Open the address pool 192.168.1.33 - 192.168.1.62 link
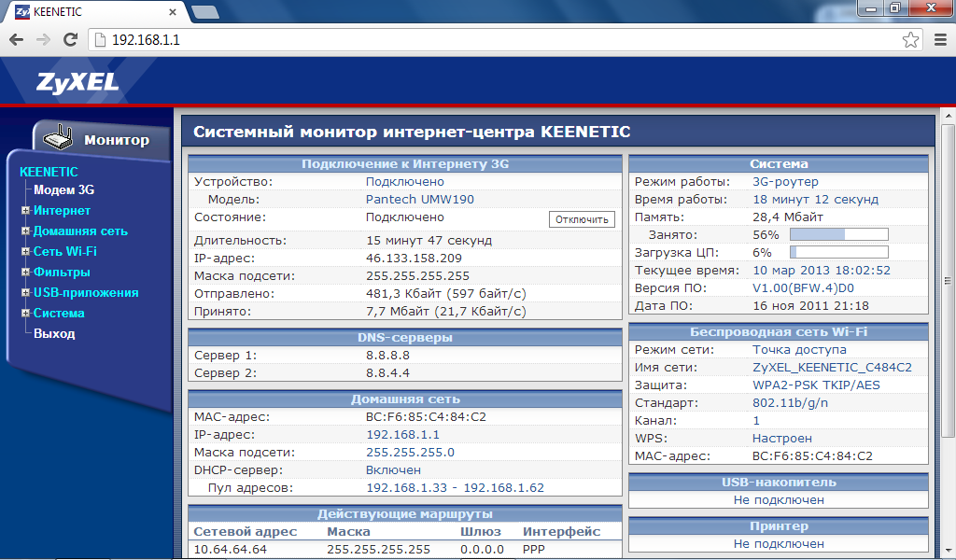This screenshot has width=956, height=560. (x=455, y=487)
